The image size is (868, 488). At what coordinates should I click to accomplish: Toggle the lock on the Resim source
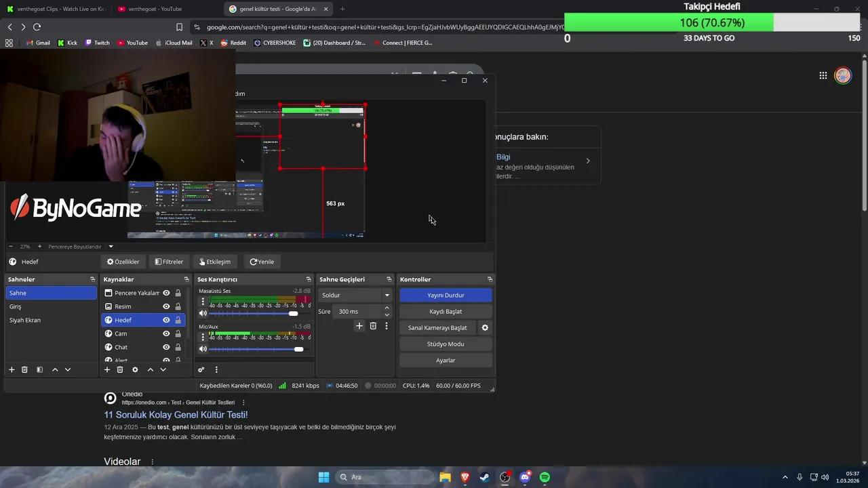coord(178,306)
